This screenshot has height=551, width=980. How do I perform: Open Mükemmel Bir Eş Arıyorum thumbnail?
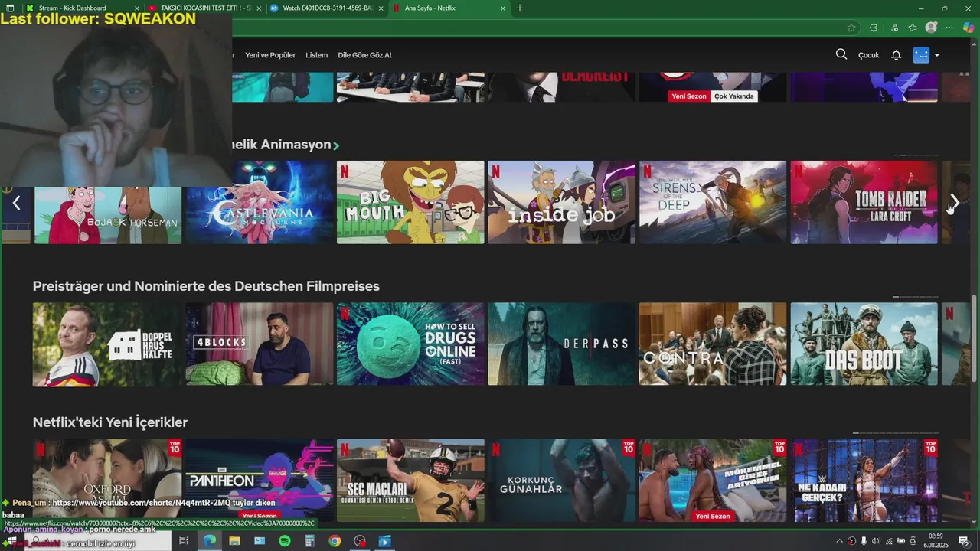[x=713, y=480]
